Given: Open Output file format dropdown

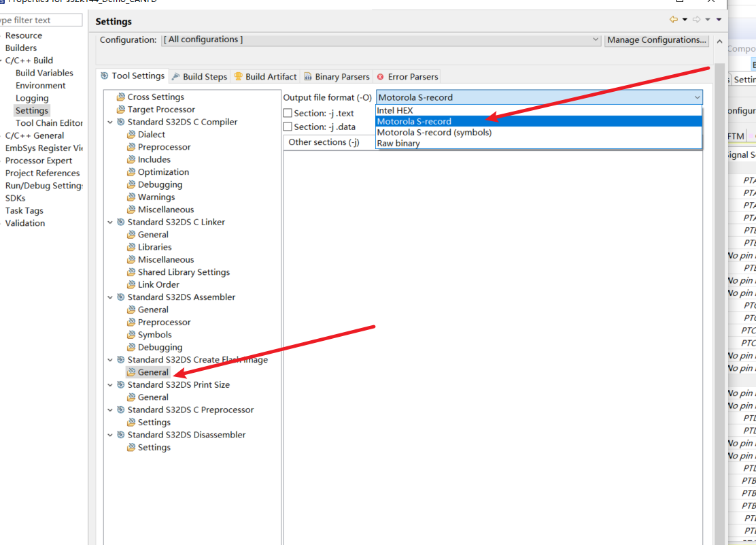Looking at the screenshot, I should (539, 97).
